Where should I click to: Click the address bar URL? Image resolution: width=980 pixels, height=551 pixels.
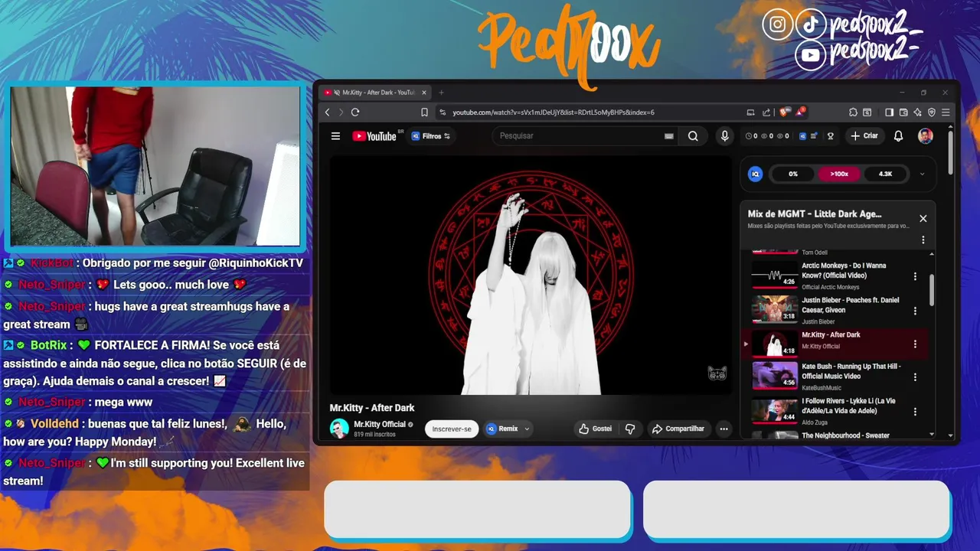click(554, 112)
